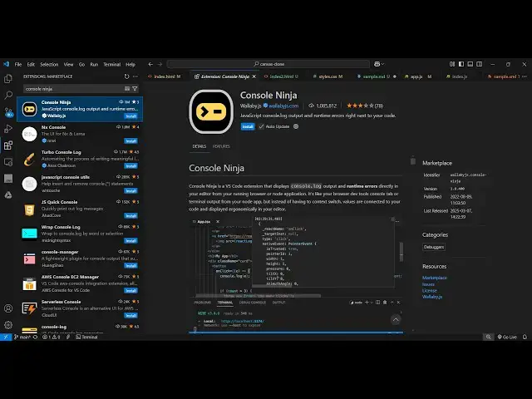Viewport: 532px width, 399px height.
Task: Go back with navigation arrow
Action: coord(150,64)
